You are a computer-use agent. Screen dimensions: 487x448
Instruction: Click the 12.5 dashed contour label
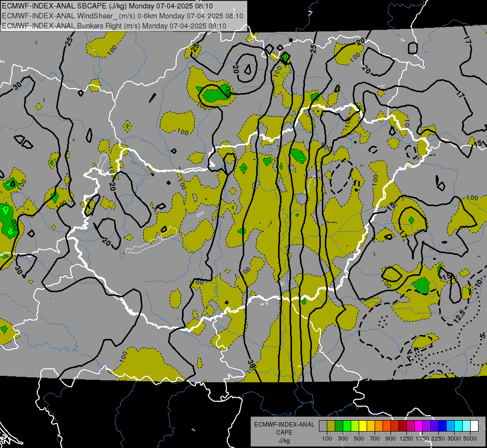pos(459,317)
